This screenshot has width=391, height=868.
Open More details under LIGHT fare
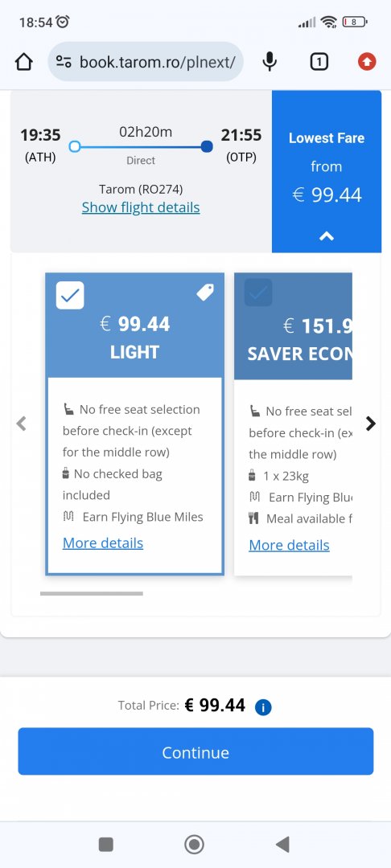pos(103,543)
